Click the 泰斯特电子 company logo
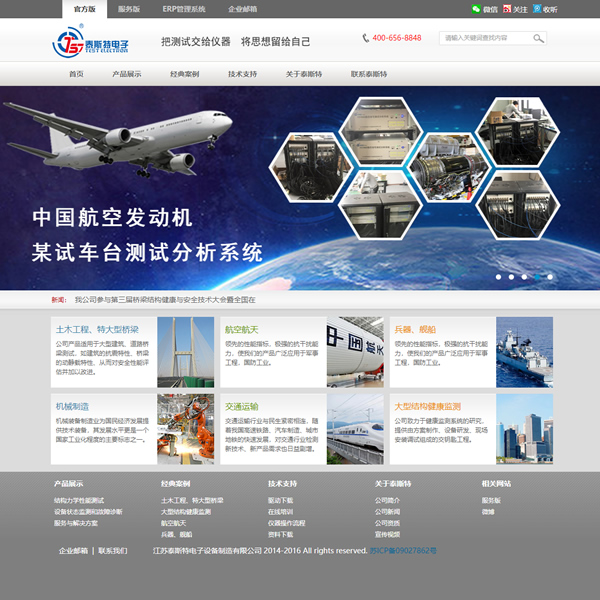Viewport: 600px width, 600px height. (x=91, y=44)
